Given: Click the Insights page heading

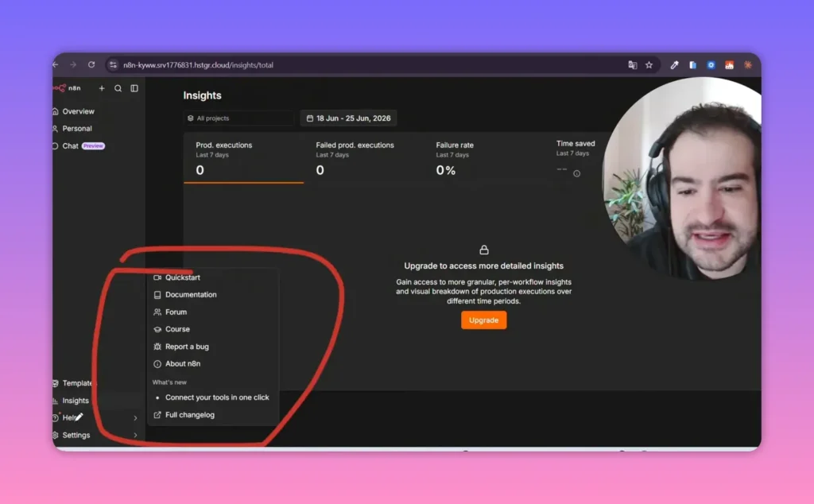Looking at the screenshot, I should [x=202, y=95].
